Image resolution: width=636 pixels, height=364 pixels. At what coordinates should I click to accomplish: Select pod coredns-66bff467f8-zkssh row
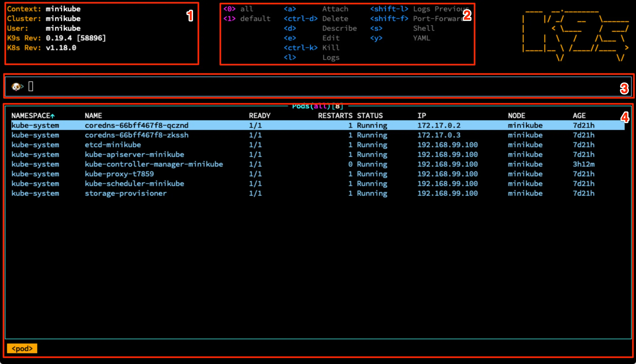[x=318, y=135]
